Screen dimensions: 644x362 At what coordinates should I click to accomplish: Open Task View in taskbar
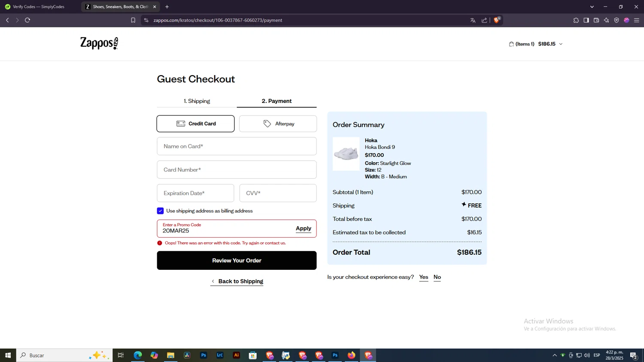click(121, 355)
